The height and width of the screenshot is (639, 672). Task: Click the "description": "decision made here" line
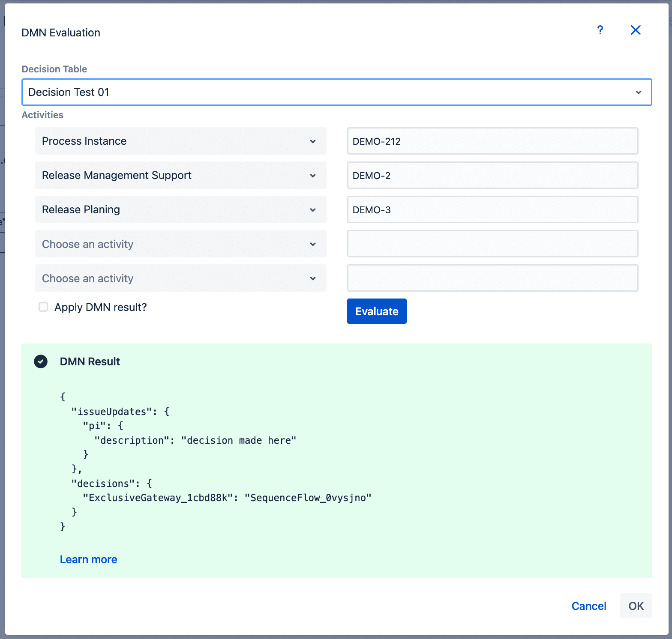click(x=195, y=440)
